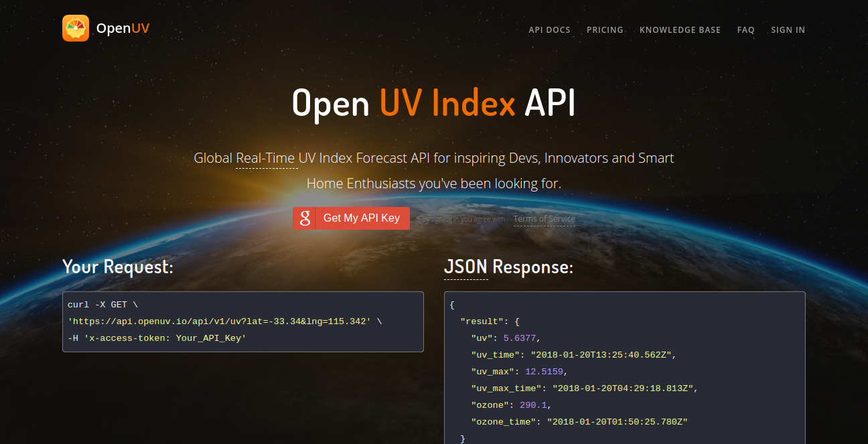
Task: Click the underlined JSON heading word
Action: 465,267
